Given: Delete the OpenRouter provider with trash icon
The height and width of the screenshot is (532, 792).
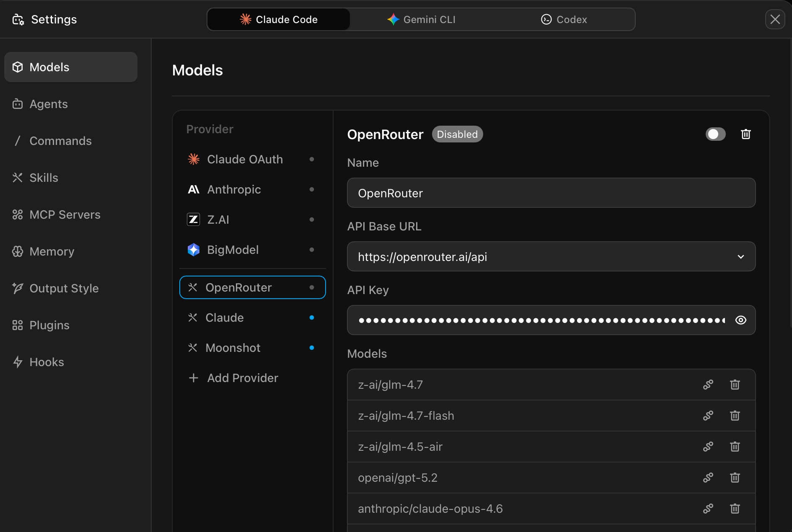Looking at the screenshot, I should click(x=745, y=134).
